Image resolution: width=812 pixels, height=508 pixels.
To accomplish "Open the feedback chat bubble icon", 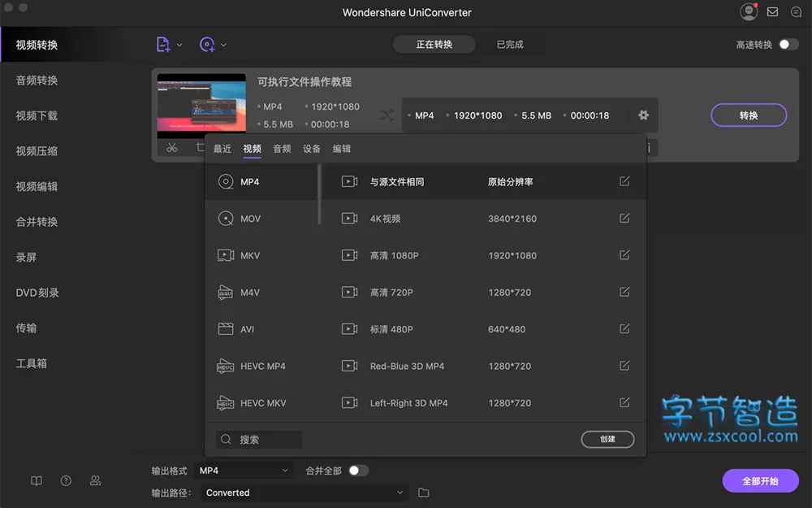I will point(796,11).
